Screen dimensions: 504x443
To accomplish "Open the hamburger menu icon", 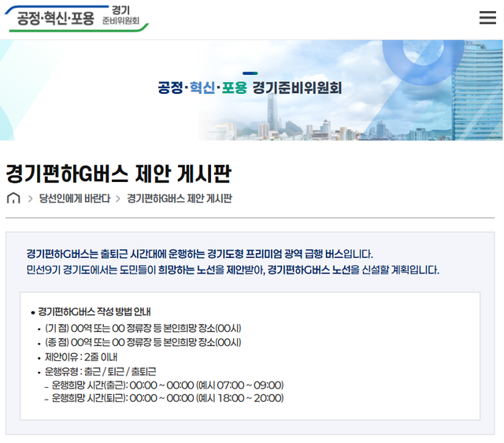I will [487, 17].
